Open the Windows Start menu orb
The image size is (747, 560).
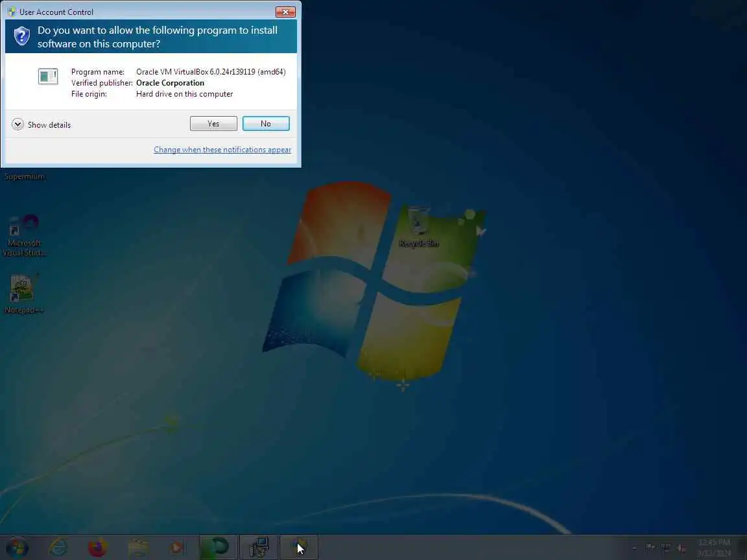[17, 548]
